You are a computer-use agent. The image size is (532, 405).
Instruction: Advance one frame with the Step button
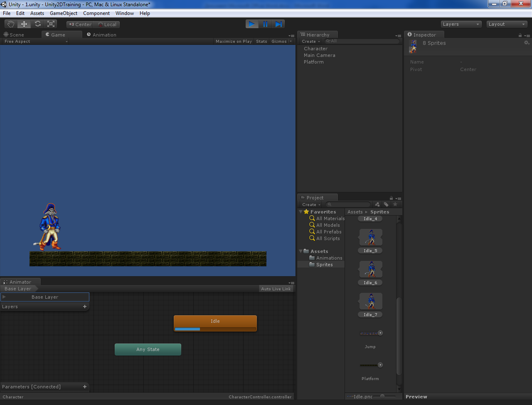[x=278, y=24]
